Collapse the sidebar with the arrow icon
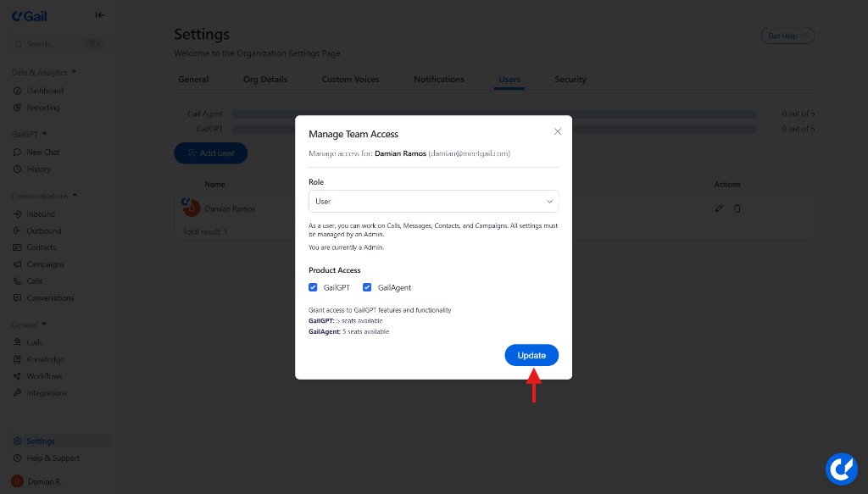 click(100, 15)
